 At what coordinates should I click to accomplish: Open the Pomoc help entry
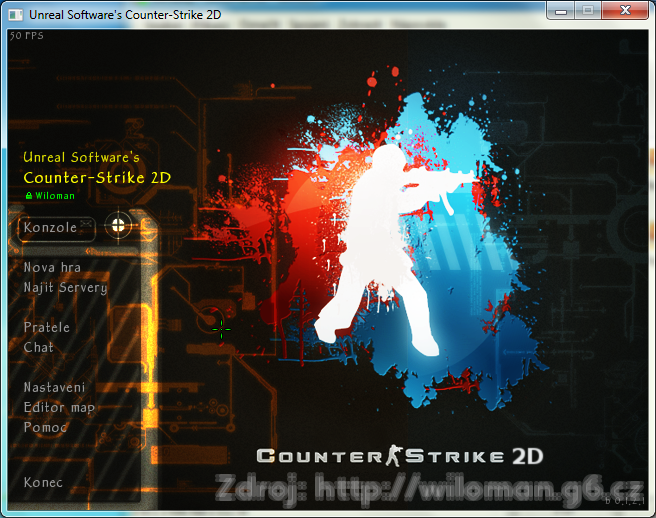pyautogui.click(x=45, y=427)
